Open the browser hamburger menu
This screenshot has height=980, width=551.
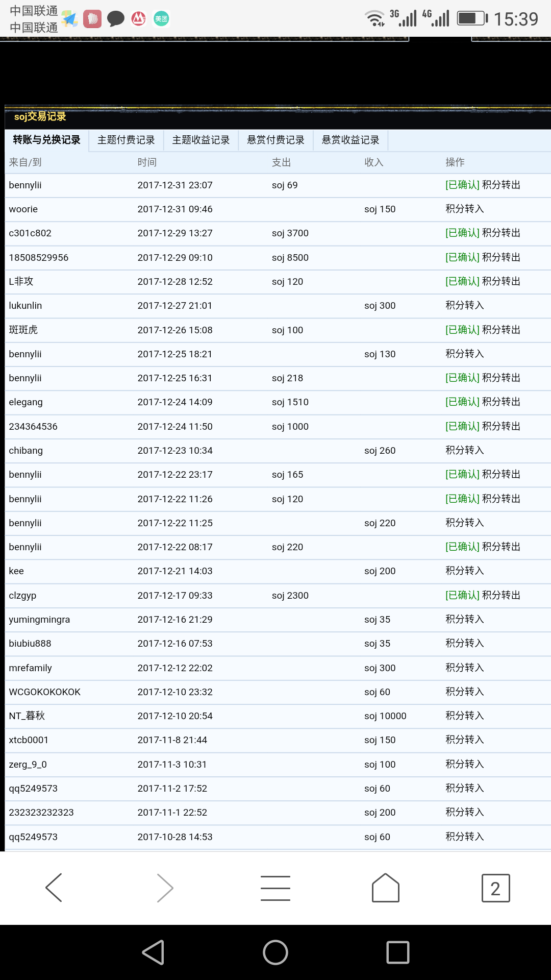[x=275, y=888]
